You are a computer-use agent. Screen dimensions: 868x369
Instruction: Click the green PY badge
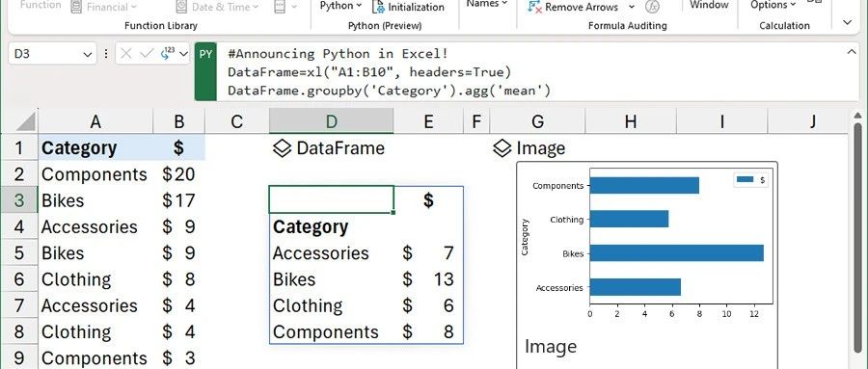(205, 72)
